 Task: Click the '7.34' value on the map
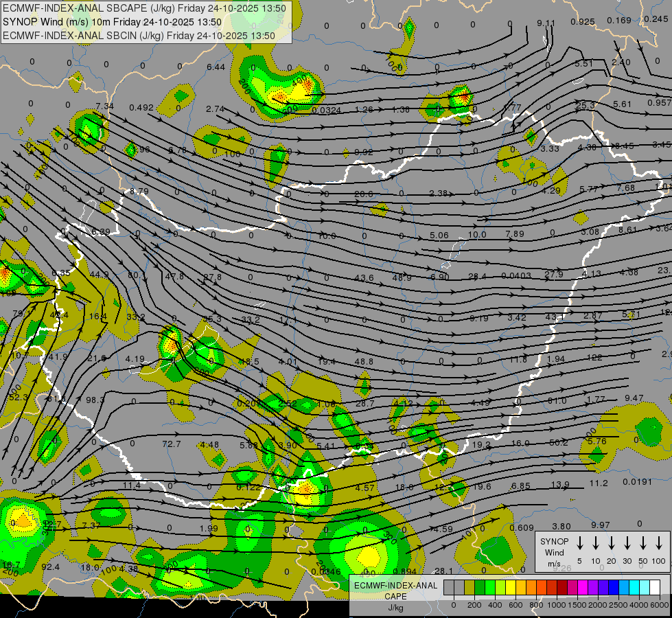(x=104, y=106)
